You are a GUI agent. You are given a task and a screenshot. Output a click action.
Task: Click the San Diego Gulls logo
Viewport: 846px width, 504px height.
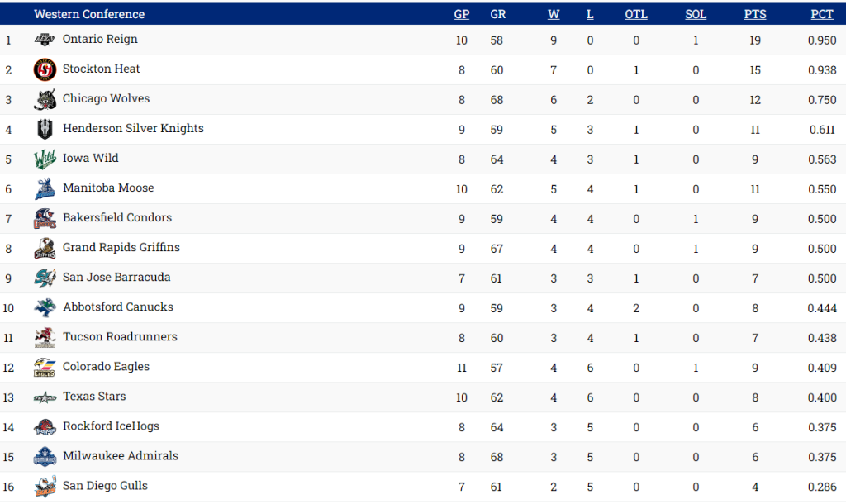click(x=45, y=487)
